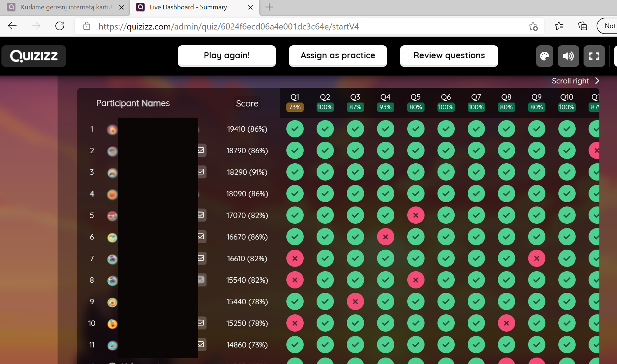Click the email icon for participant 2
Screen dimensions: 617x364
click(201, 150)
